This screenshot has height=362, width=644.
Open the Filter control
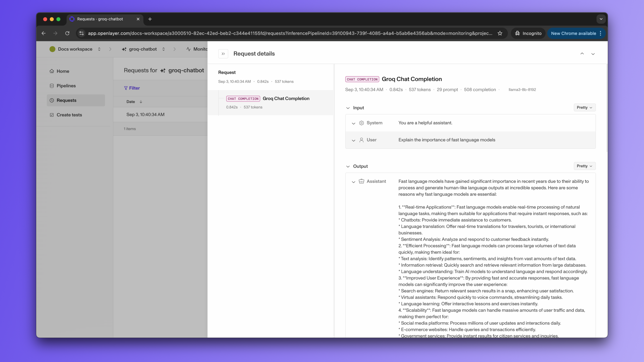132,88
